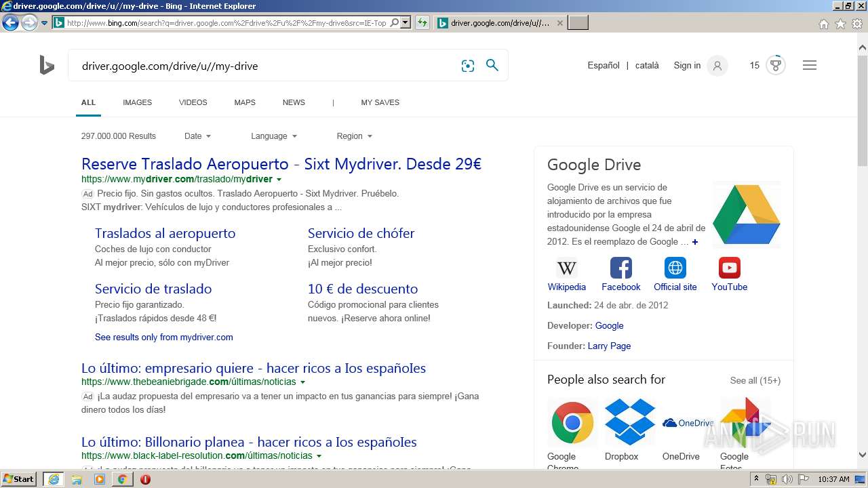
Task: Open IE home icon
Action: coord(823,24)
